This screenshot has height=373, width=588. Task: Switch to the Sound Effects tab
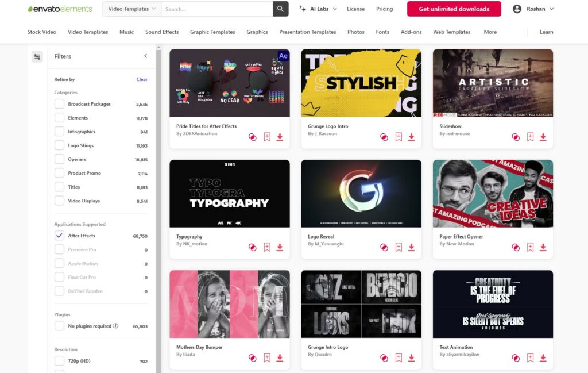point(162,32)
